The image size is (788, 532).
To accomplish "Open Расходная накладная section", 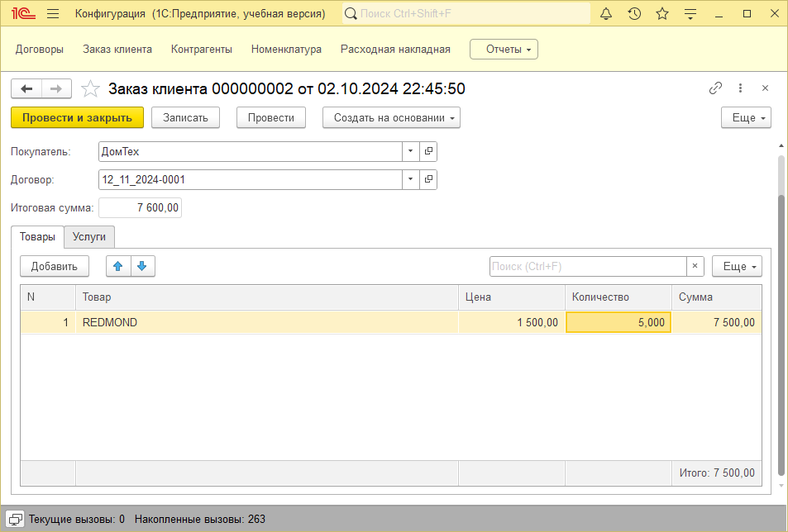I will (395, 50).
